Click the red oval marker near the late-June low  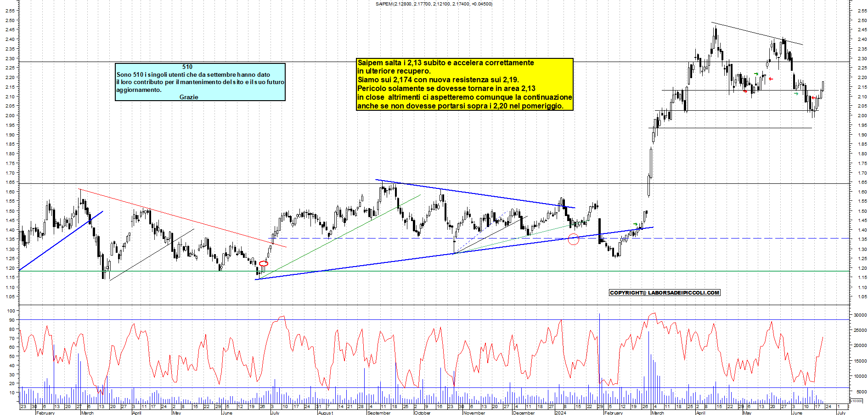click(264, 263)
